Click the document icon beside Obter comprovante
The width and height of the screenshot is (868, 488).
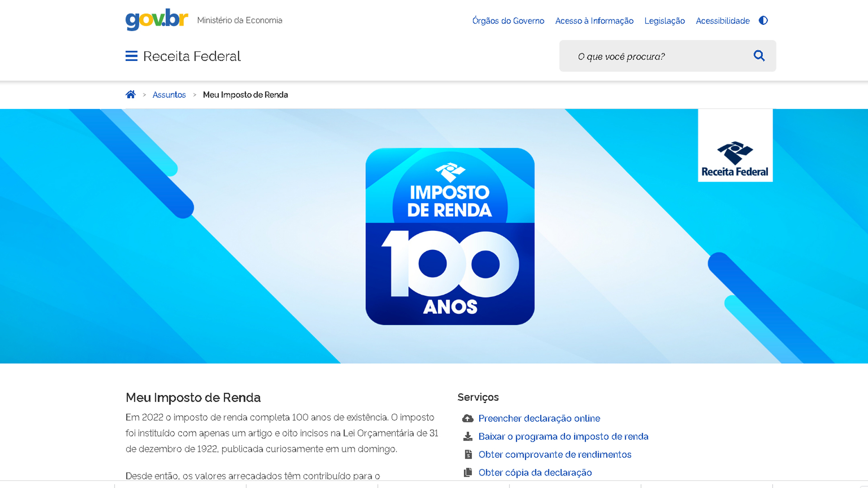coord(468,455)
